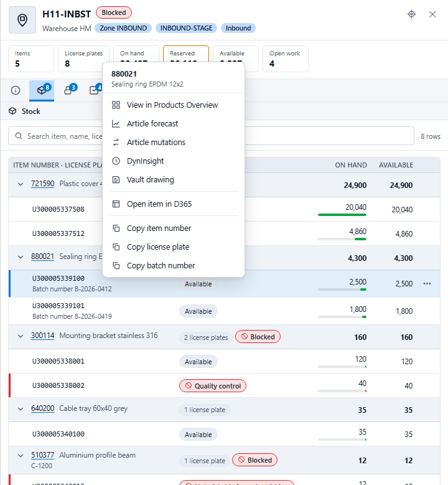Screen dimensions: 448x485
Task: Click on-hand bar for U300005339101
Action: pos(342,317)
